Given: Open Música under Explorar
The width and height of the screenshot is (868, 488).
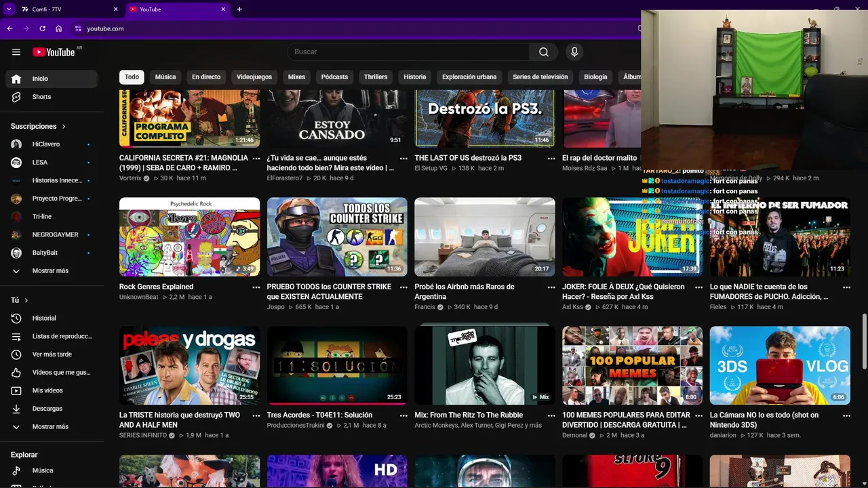Looking at the screenshot, I should click(52, 470).
